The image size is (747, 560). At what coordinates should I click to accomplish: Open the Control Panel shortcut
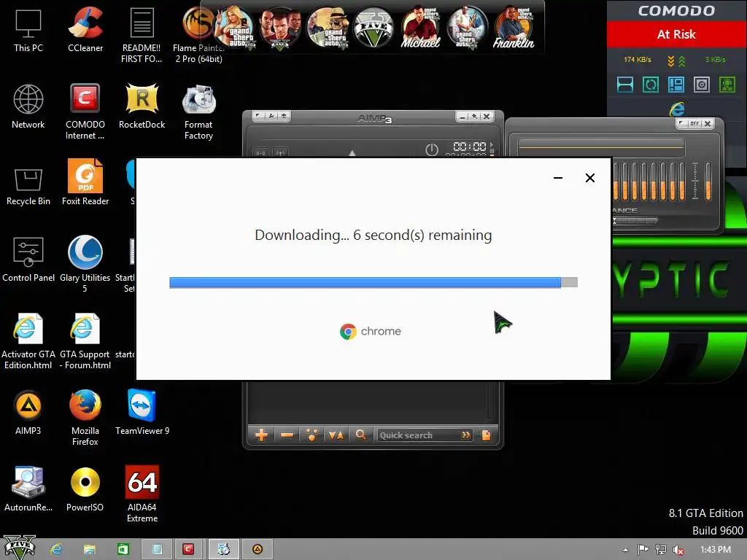pyautogui.click(x=28, y=260)
